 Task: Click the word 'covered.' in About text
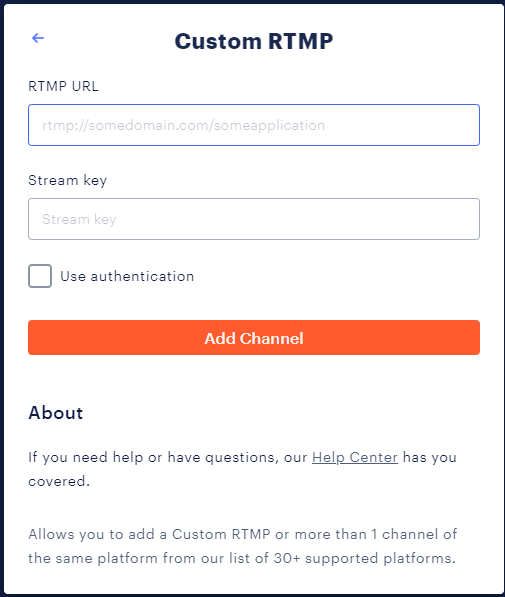point(59,482)
